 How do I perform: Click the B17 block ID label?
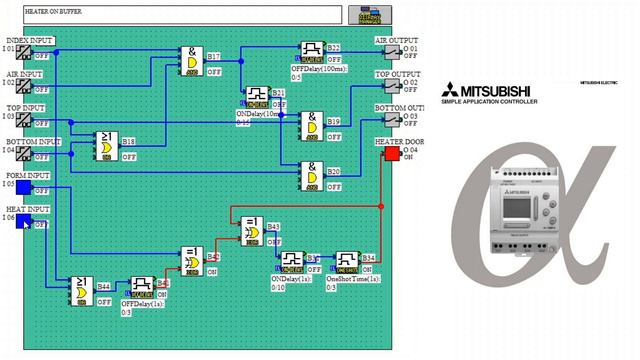(x=214, y=56)
